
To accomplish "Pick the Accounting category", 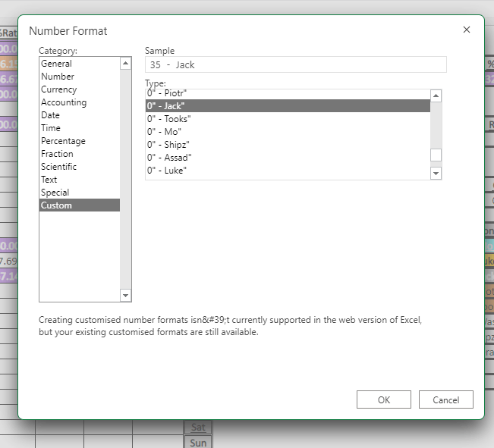I will pos(80,102).
